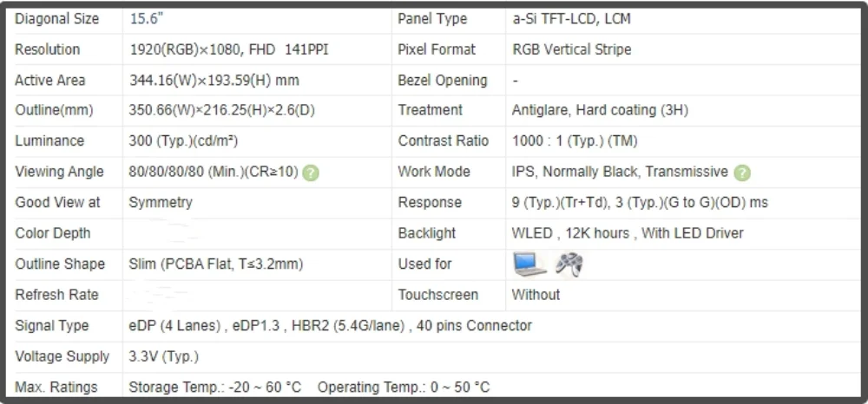Click the Refresh Rate label
Image resolution: width=868 pixels, height=404 pixels.
(x=56, y=295)
